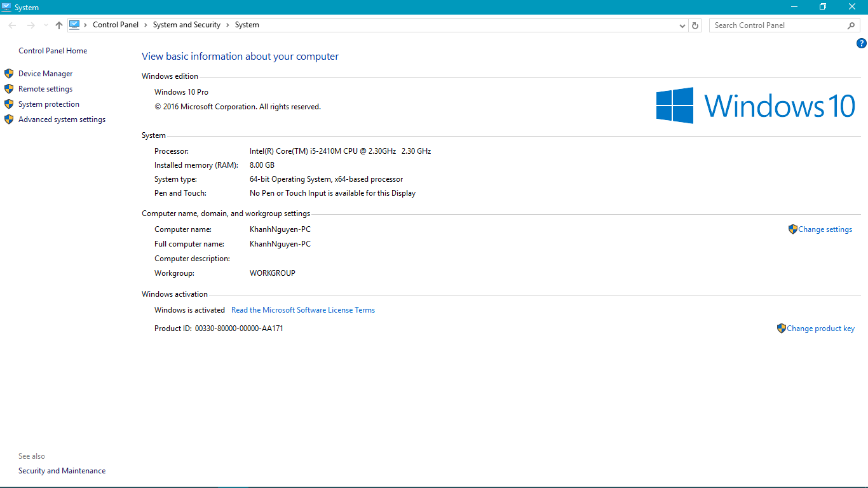Click the magnifier icon in the search box
868x488 pixels.
pos(851,25)
